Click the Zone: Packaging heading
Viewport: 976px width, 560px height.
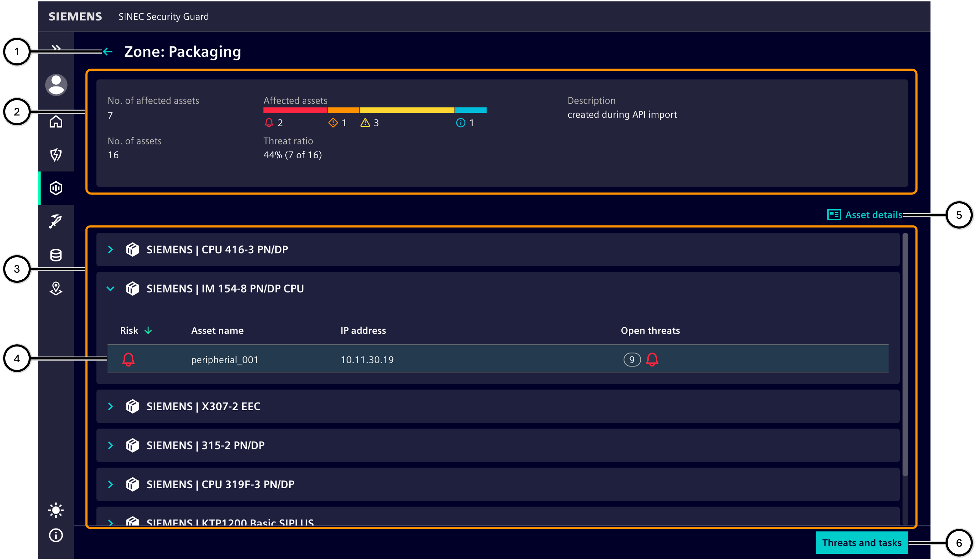coord(183,51)
